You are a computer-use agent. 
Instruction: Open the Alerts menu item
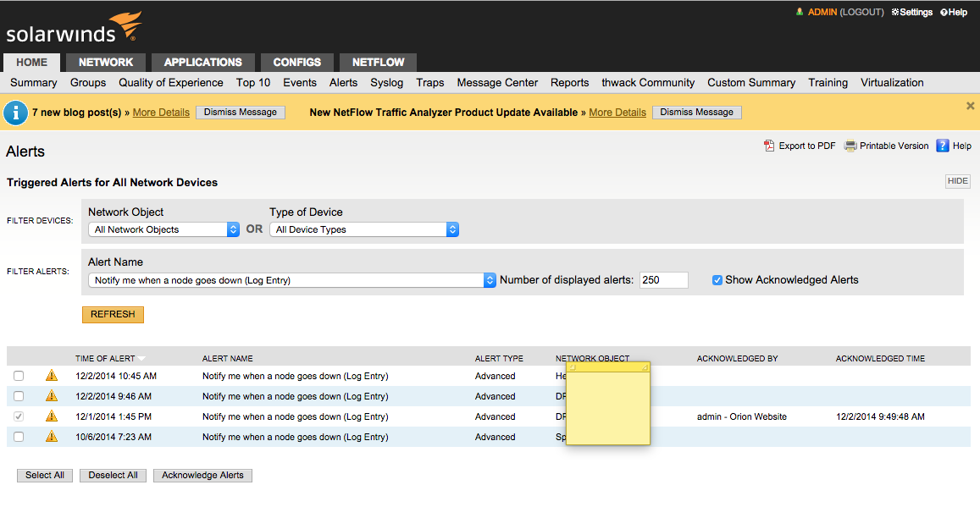coord(344,82)
